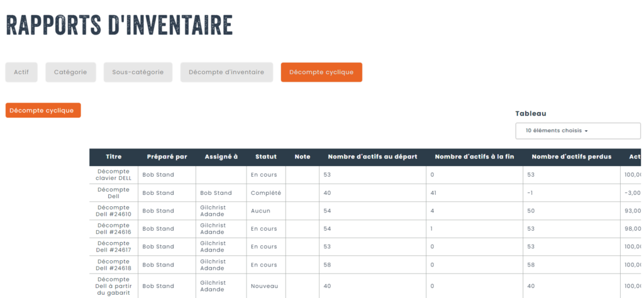Click Nombre d'actifs perdus column header
644x298 pixels.
572,157
